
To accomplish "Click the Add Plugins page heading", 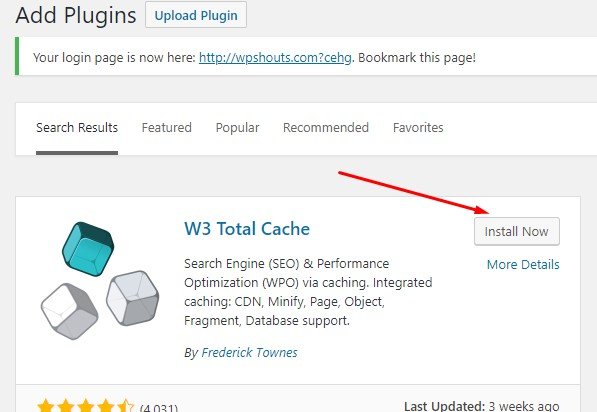I will 76,16.
